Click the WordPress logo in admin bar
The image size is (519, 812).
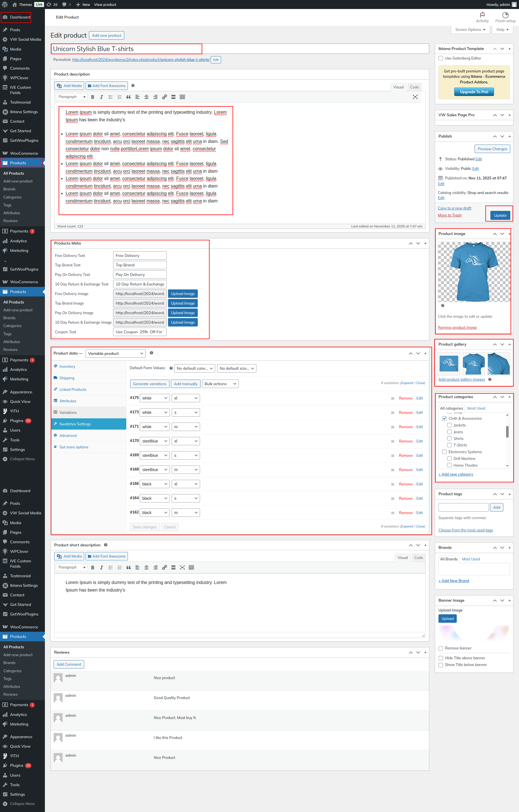5,4
